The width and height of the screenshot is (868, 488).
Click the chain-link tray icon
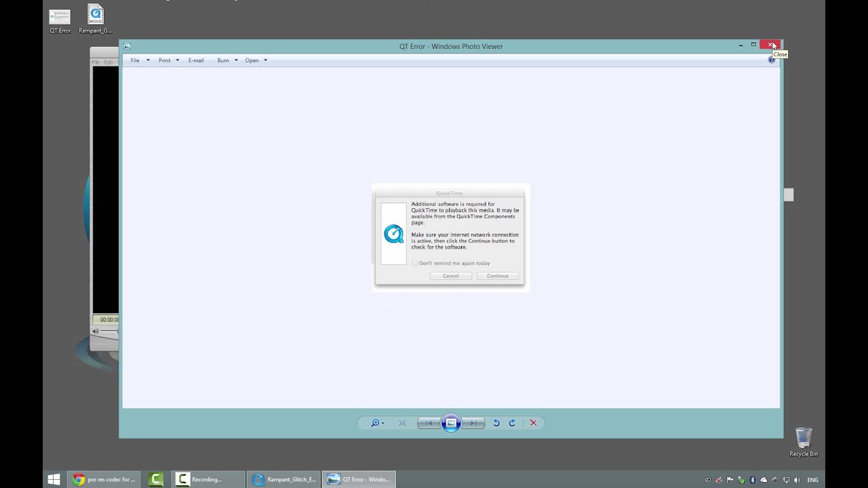[x=708, y=480]
